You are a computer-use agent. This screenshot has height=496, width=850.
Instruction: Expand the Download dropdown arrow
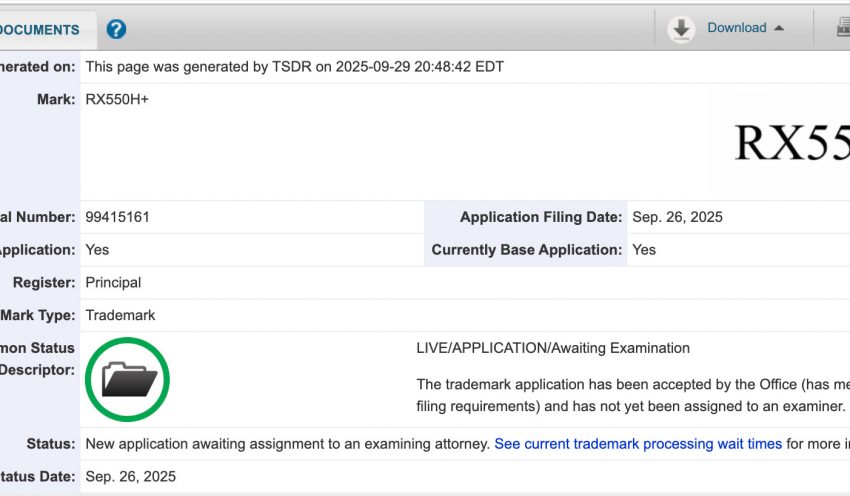(x=780, y=28)
